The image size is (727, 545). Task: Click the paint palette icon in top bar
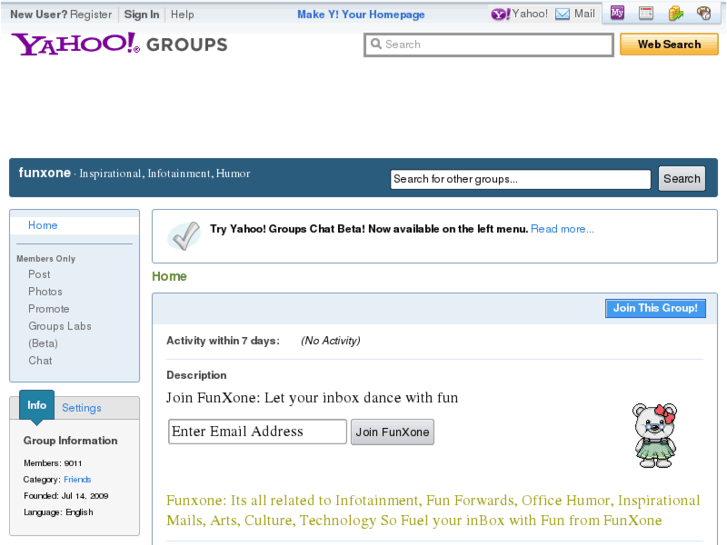704,13
